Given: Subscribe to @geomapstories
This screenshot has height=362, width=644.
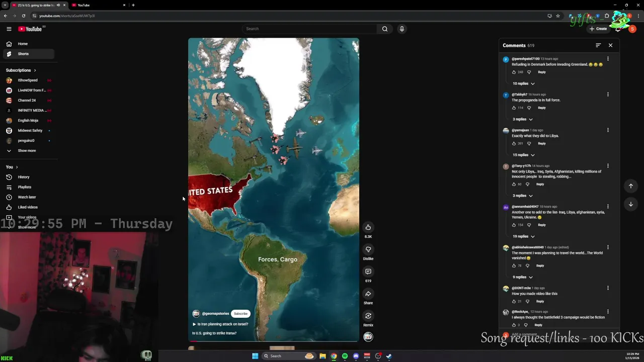Looking at the screenshot, I should click(x=240, y=314).
